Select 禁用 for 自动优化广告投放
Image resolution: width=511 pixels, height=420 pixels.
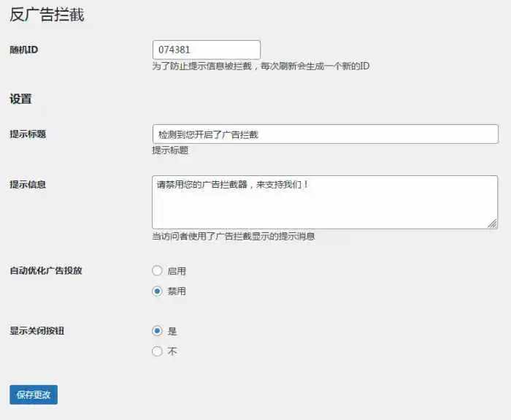[157, 291]
